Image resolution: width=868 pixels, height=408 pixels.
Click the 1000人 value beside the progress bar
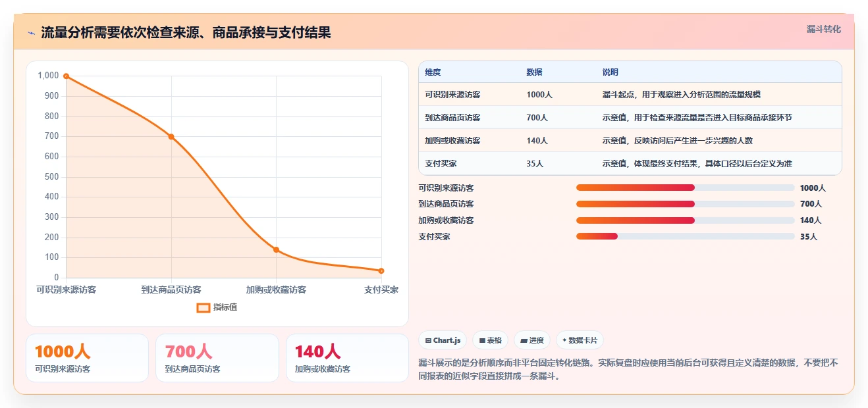point(813,188)
